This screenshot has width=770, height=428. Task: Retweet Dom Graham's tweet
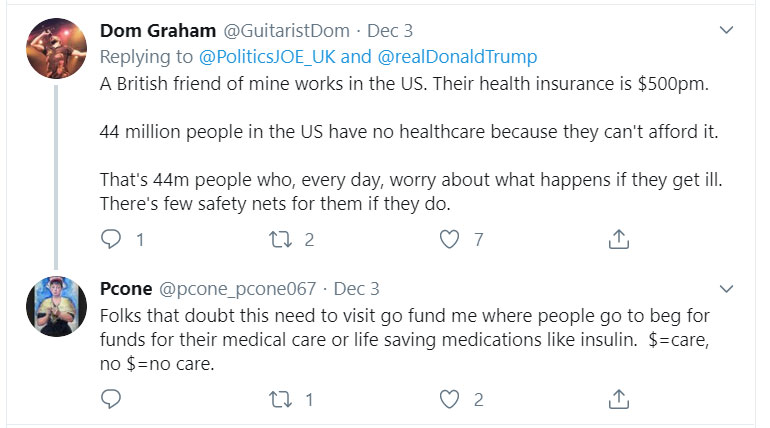click(x=282, y=239)
